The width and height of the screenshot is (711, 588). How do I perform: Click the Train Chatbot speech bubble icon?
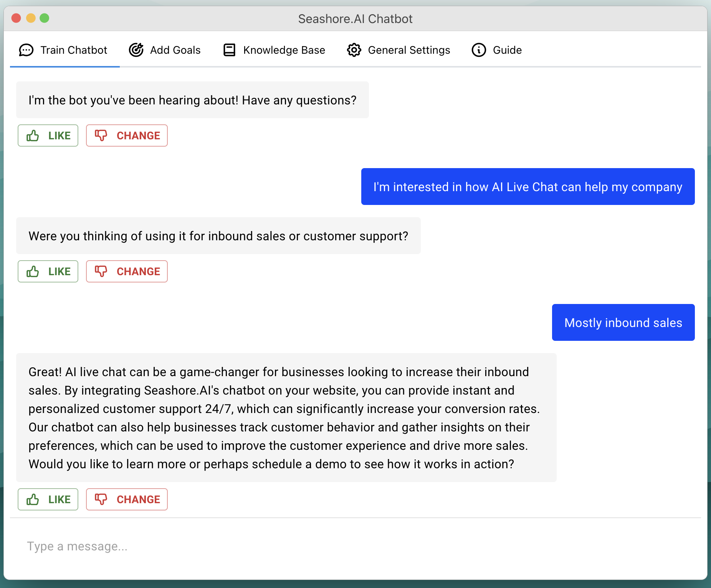coord(26,50)
